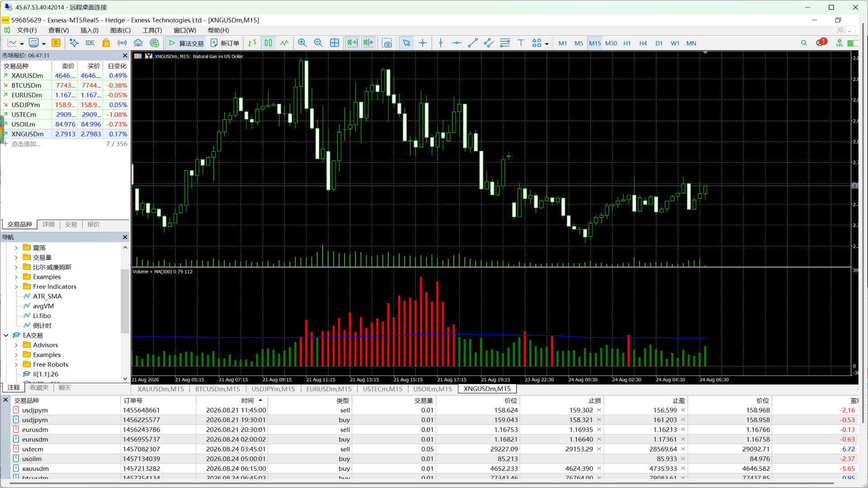
Task: Set timeframe to D1
Action: [x=659, y=43]
